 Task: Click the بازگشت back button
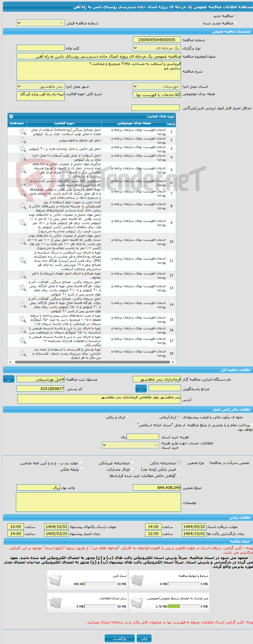(120, 638)
